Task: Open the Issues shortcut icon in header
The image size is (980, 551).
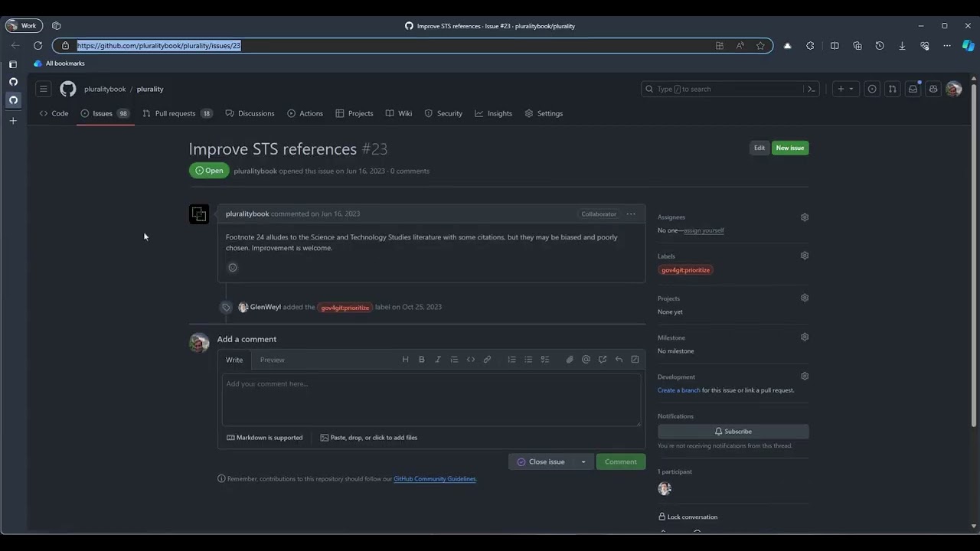Action: coord(872,89)
